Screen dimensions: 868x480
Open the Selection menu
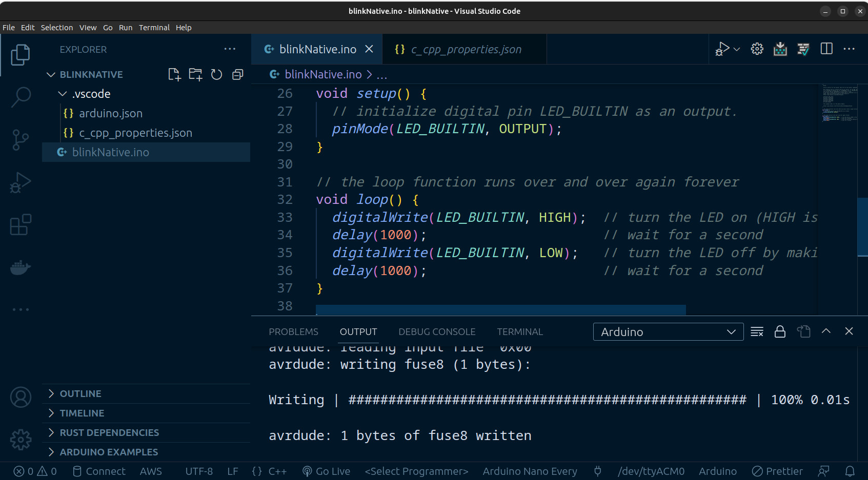click(x=57, y=28)
